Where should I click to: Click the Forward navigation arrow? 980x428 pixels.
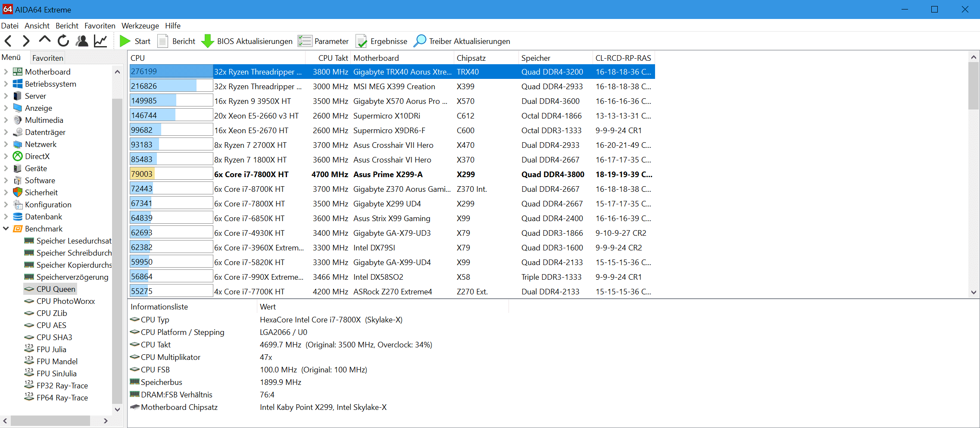tap(26, 41)
